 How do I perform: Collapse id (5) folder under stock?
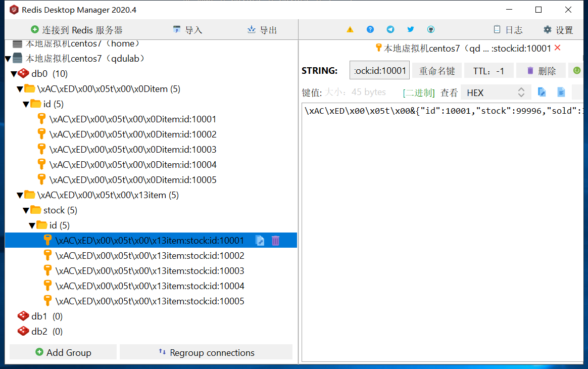(x=32, y=225)
